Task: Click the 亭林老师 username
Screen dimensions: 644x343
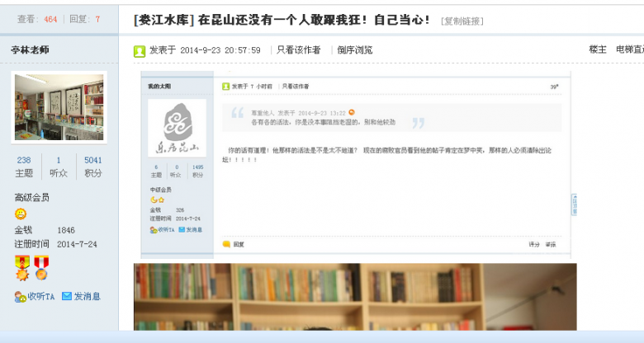Action: click(30, 50)
